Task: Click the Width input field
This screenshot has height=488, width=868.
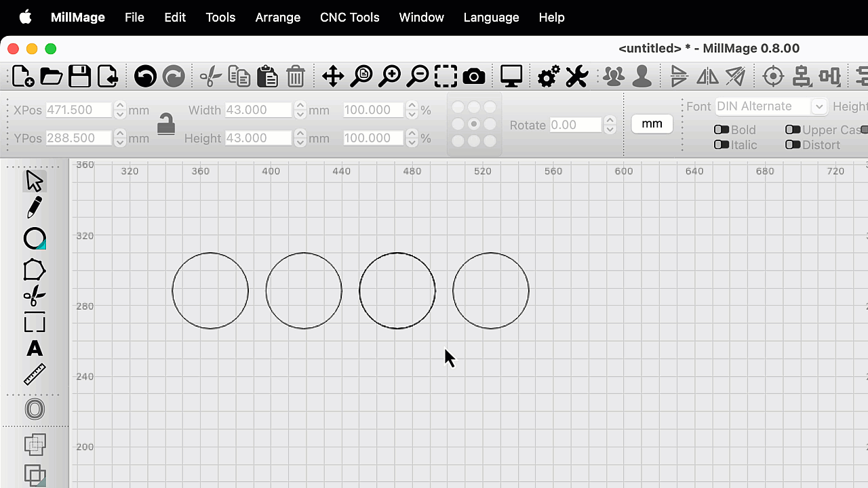Action: [x=258, y=110]
